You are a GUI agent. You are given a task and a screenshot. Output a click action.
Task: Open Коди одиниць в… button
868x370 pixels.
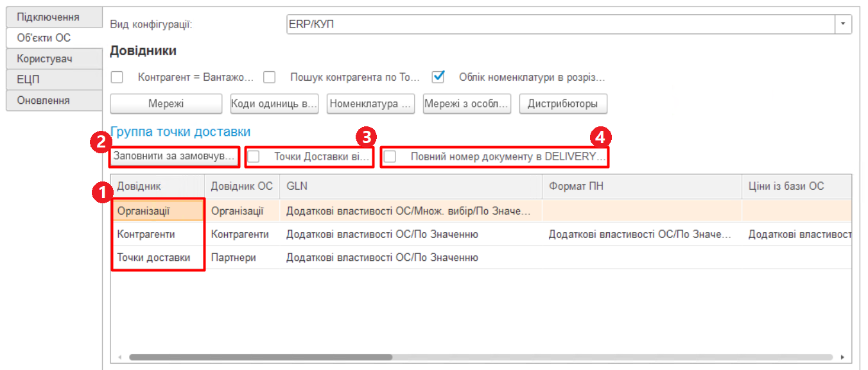coord(274,104)
